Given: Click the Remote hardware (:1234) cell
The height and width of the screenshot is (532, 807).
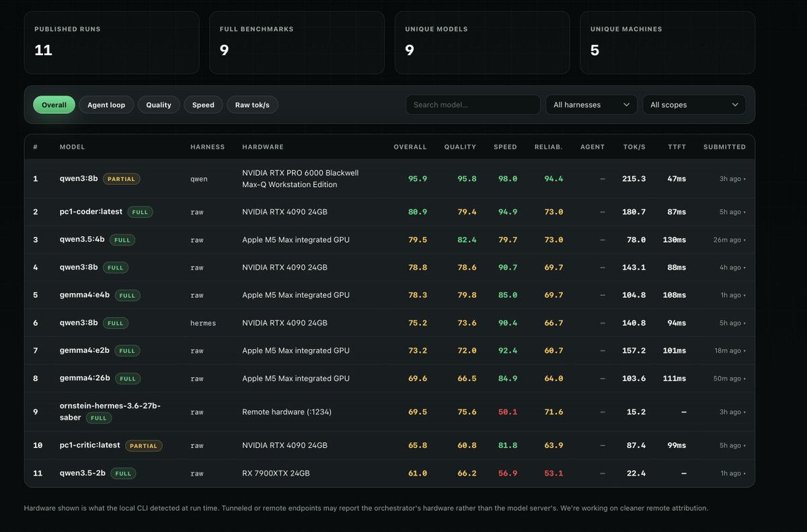Looking at the screenshot, I should (x=286, y=412).
